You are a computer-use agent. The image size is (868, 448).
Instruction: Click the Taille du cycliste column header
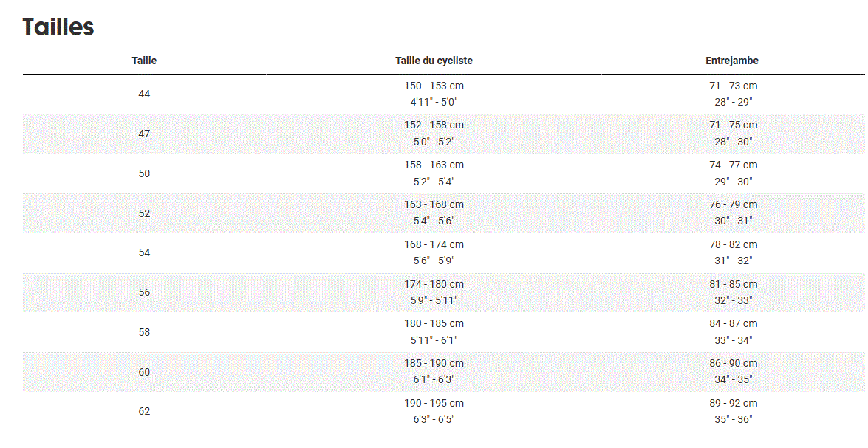coord(434,61)
